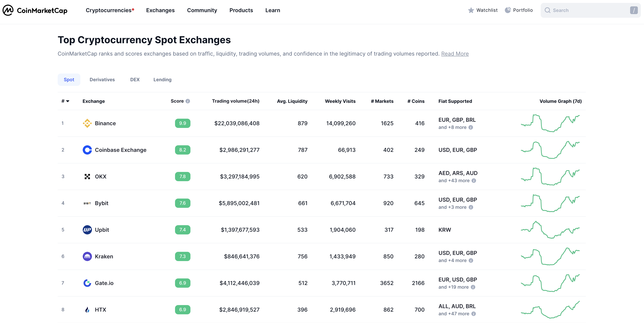This screenshot has height=323, width=644.
Task: Select the Spot tab
Action: (x=69, y=79)
